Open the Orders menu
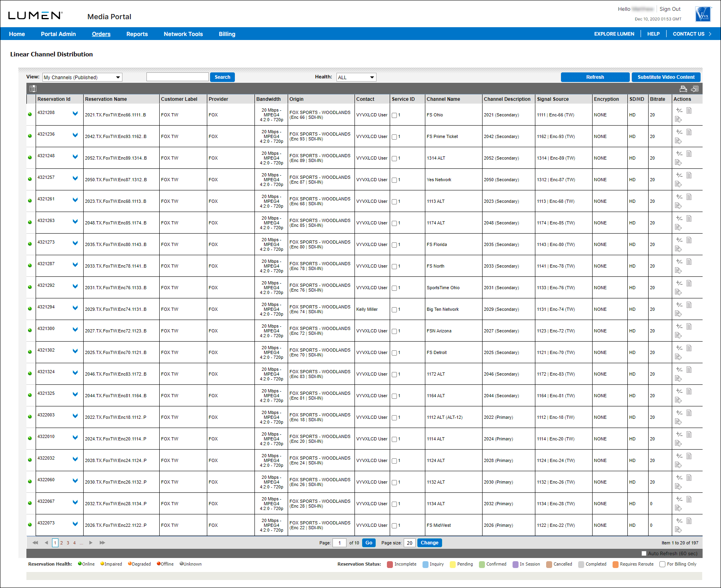Image resolution: width=721 pixels, height=588 pixels. [x=101, y=34]
